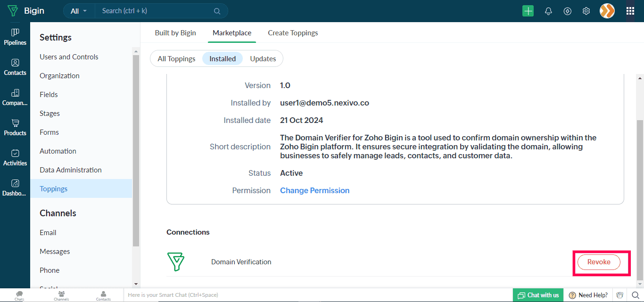Click the installer email user1@demo5.nexivo.co
The height and width of the screenshot is (302, 644).
click(x=324, y=103)
